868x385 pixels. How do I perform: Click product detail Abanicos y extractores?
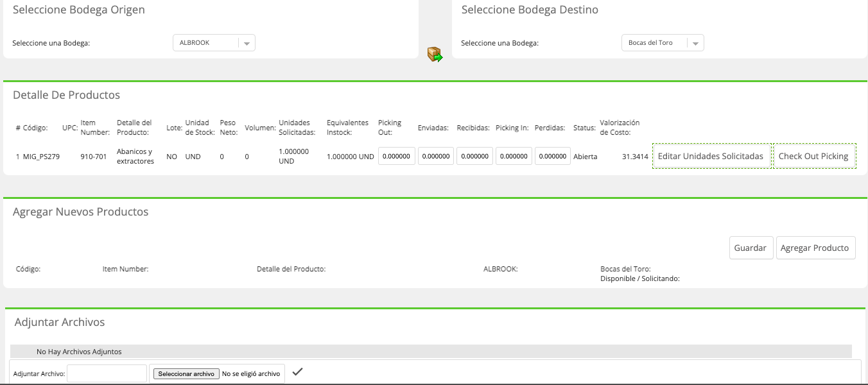pyautogui.click(x=135, y=156)
